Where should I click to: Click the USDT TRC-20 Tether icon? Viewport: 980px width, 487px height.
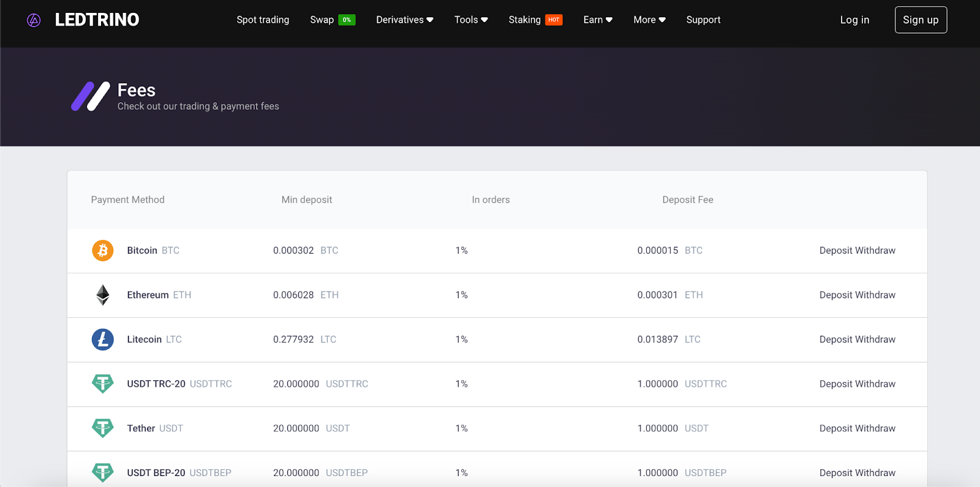[103, 384]
